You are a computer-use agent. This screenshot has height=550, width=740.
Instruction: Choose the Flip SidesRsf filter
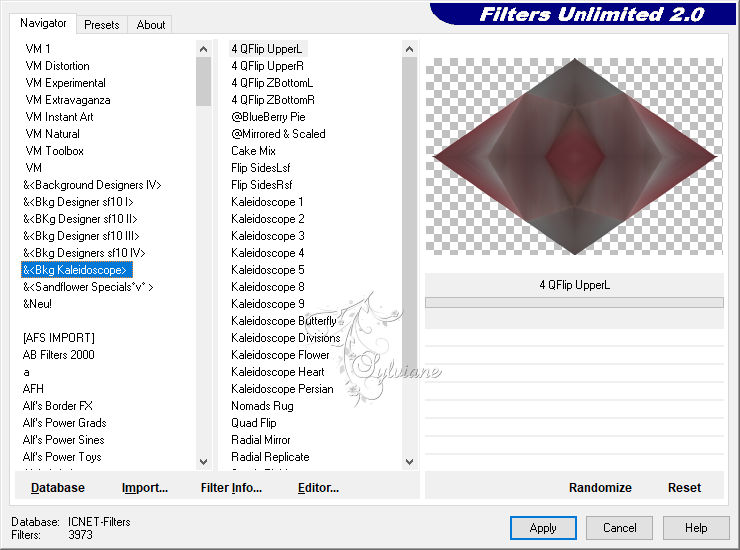point(261,185)
